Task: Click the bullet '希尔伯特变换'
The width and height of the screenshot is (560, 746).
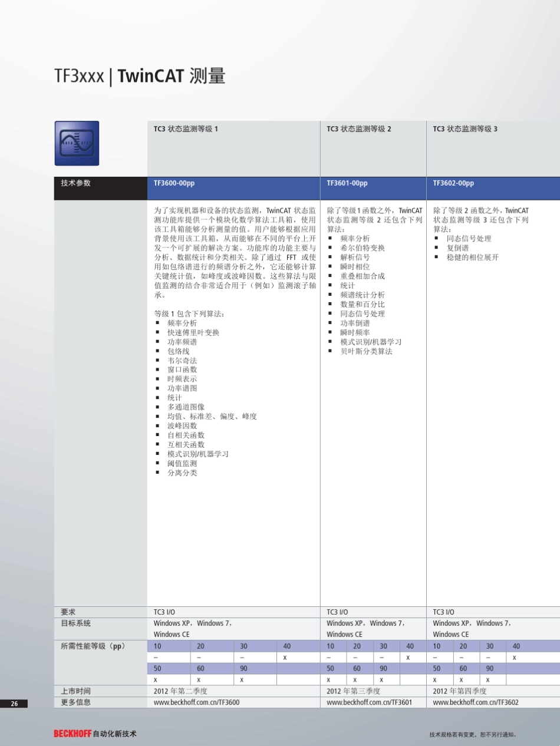Action: pyautogui.click(x=363, y=248)
